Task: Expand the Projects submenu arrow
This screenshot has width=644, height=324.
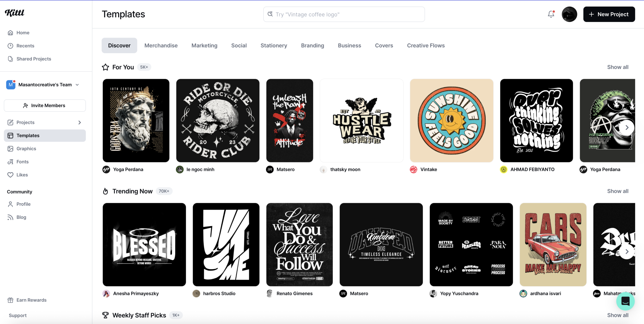Action: pyautogui.click(x=79, y=122)
